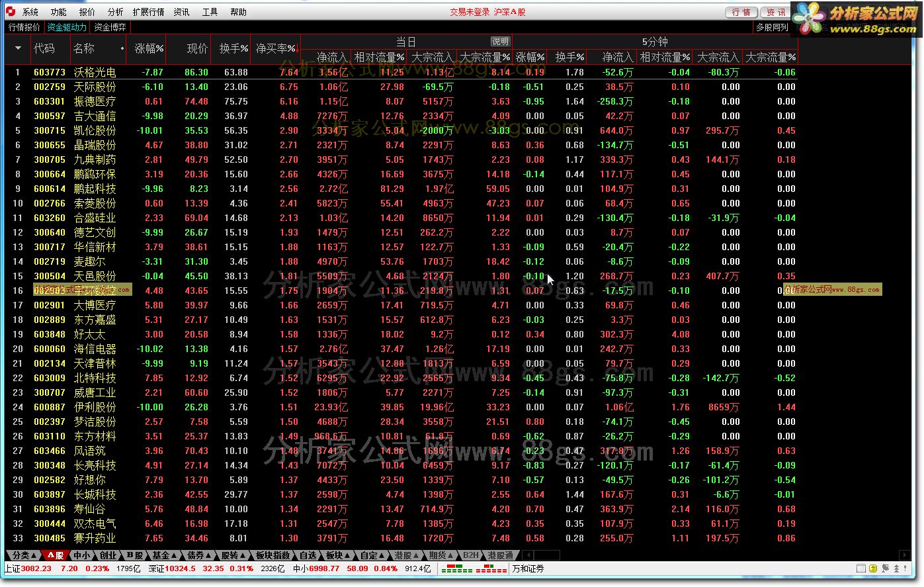
Task: Open the white list panel icon in status bar
Action: point(861,568)
